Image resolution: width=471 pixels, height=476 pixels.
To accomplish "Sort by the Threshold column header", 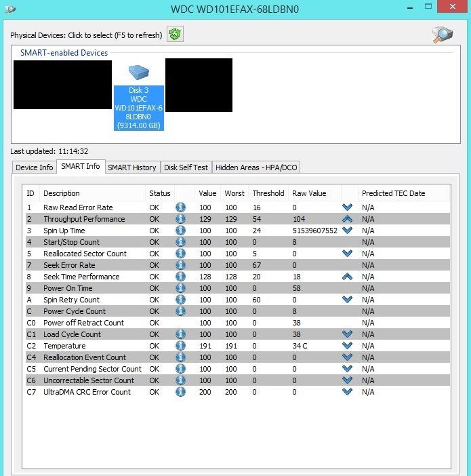I will click(268, 193).
